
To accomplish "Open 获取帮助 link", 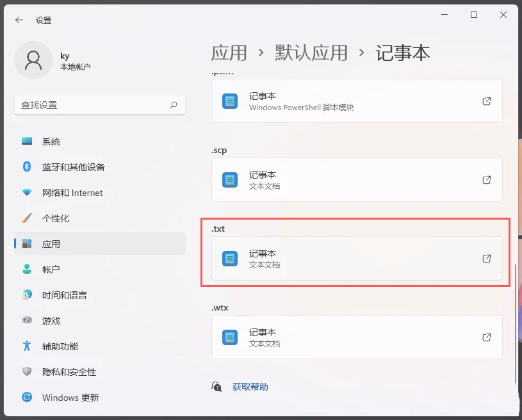I will click(x=250, y=387).
